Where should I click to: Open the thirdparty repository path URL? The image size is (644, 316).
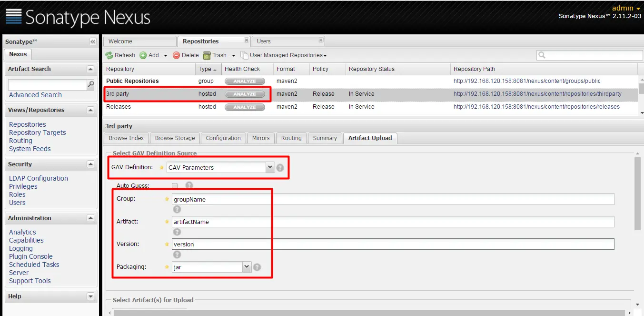pos(537,94)
